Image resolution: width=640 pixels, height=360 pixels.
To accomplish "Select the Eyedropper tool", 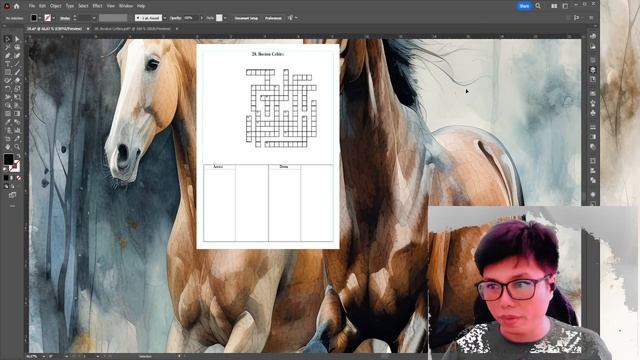I will click(x=7, y=122).
